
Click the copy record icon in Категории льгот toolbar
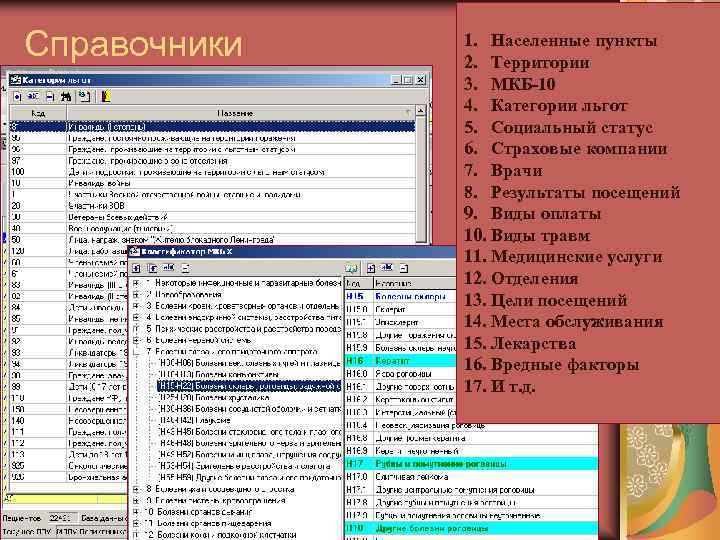[84, 96]
